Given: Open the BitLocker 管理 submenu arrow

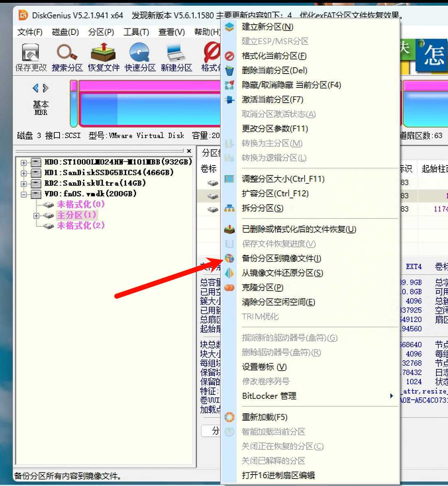Looking at the screenshot, I should pyautogui.click(x=392, y=396).
